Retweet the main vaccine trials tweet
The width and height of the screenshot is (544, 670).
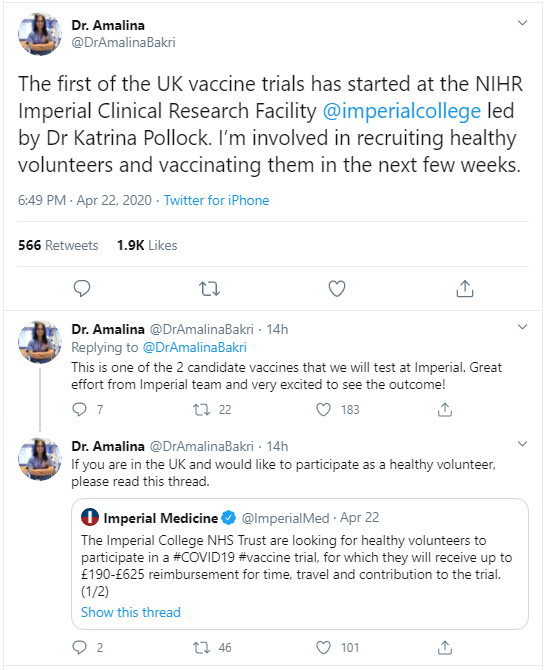tap(209, 289)
